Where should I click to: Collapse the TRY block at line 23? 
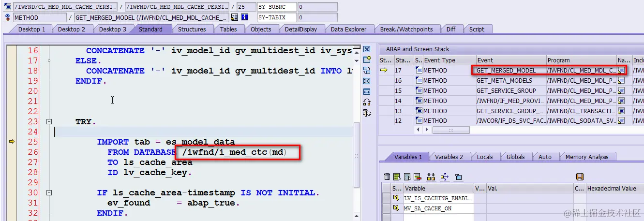point(49,122)
